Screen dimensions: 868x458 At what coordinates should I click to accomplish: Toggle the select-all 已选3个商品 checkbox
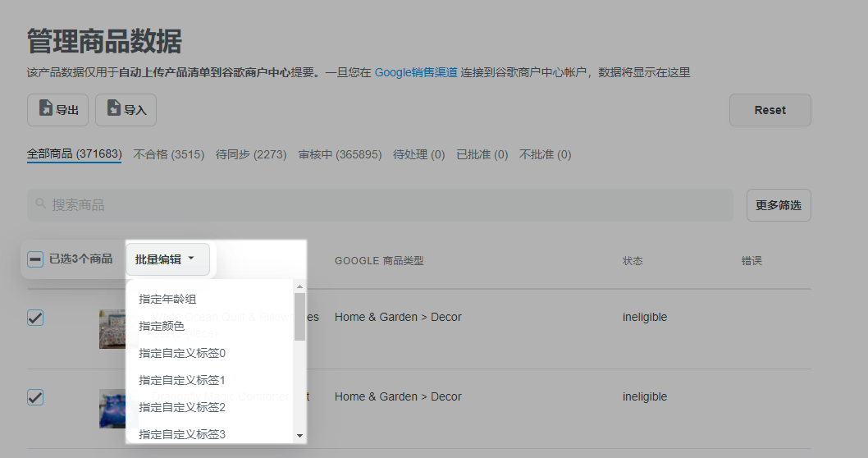35,259
